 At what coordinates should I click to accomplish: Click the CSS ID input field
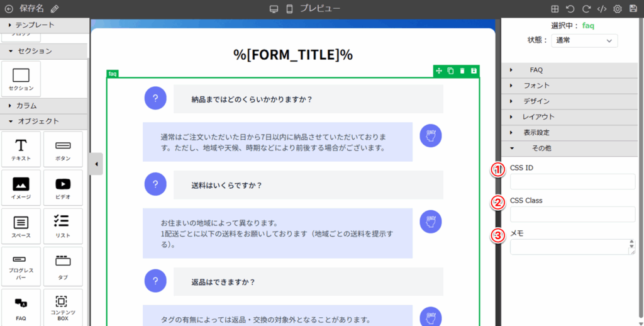pyautogui.click(x=572, y=182)
